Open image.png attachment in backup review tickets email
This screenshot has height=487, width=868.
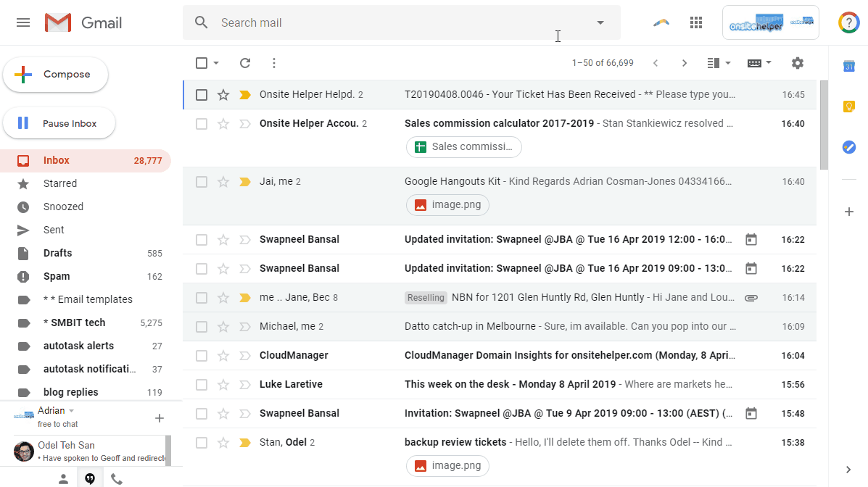coord(447,466)
